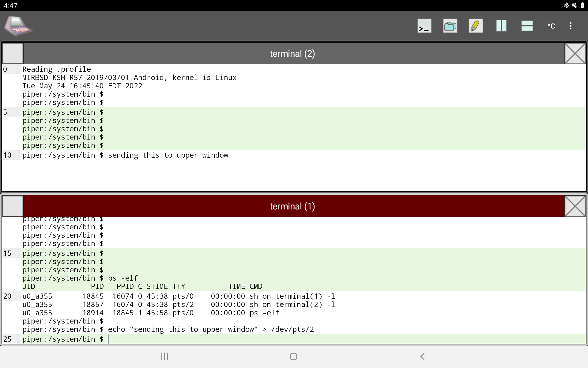This screenshot has height=368, width=588.
Task: Activate the terminal (2) window by its title bar
Action: pyautogui.click(x=292, y=53)
